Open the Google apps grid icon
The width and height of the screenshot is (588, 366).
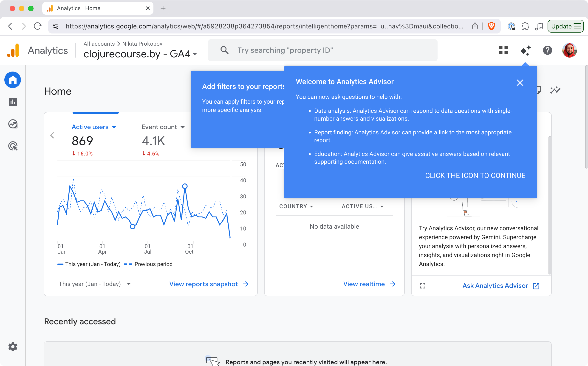(x=503, y=50)
